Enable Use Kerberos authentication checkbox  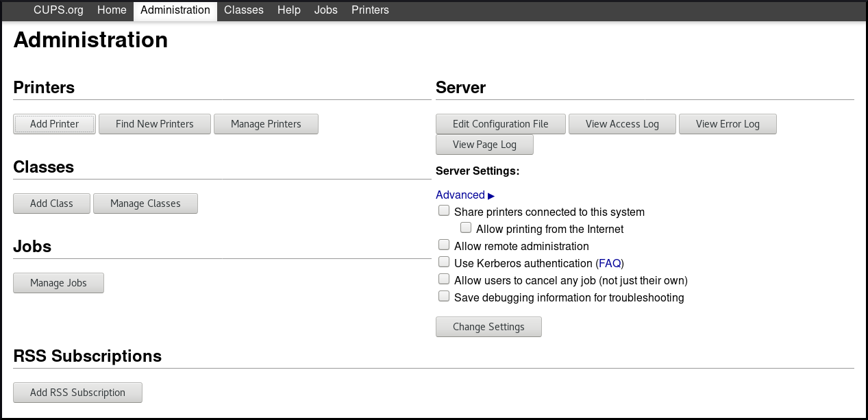click(444, 262)
